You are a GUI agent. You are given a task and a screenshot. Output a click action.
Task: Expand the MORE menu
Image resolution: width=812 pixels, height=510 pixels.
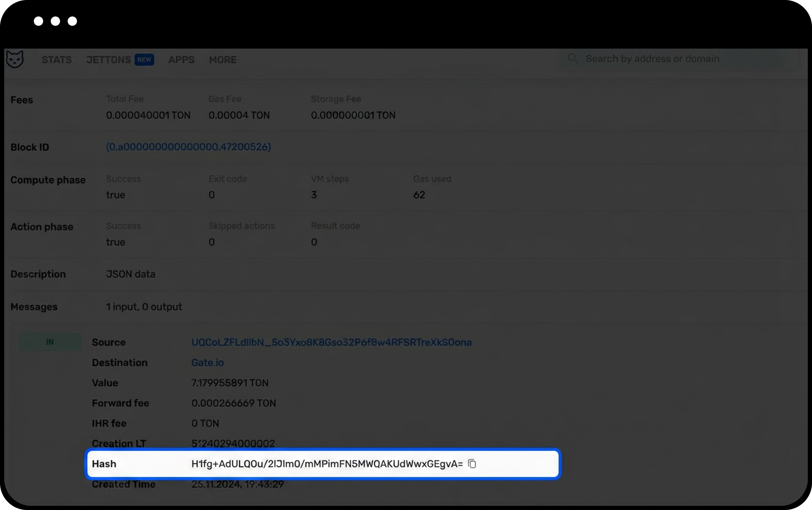coord(222,60)
